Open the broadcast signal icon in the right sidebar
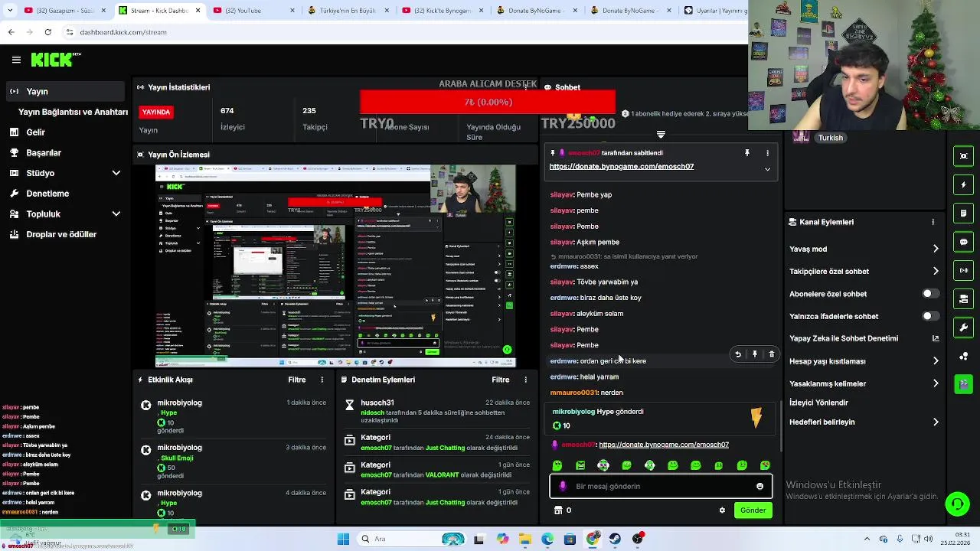Viewport: 980px width, 551px height. 964,270
